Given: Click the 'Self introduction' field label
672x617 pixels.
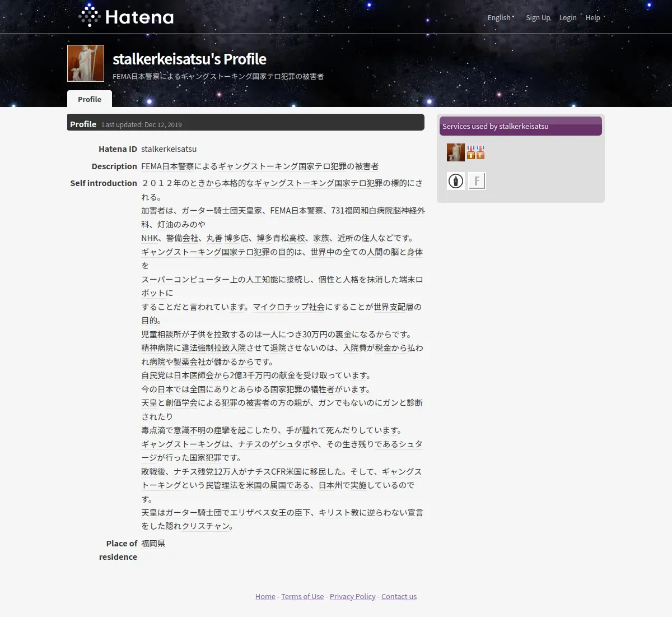Looking at the screenshot, I should tap(104, 183).
